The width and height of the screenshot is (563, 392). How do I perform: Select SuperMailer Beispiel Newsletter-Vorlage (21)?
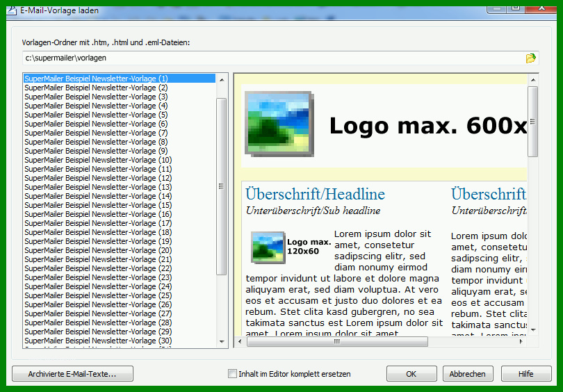pyautogui.click(x=120, y=259)
